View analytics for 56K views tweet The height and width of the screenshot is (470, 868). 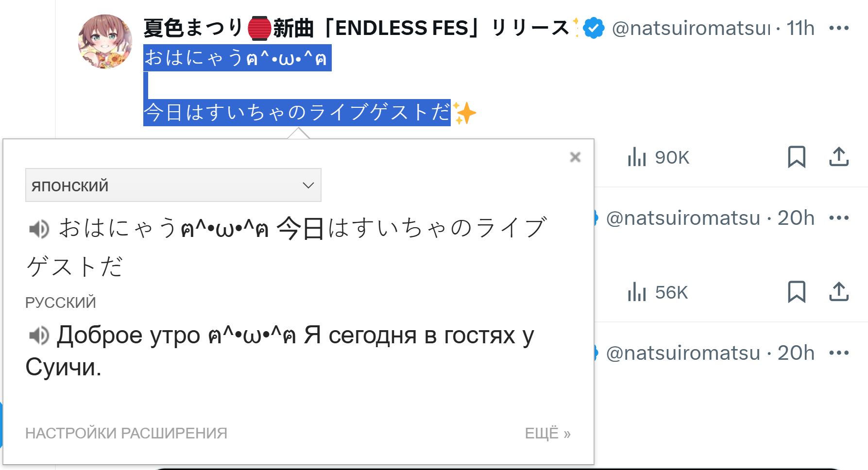click(x=657, y=292)
